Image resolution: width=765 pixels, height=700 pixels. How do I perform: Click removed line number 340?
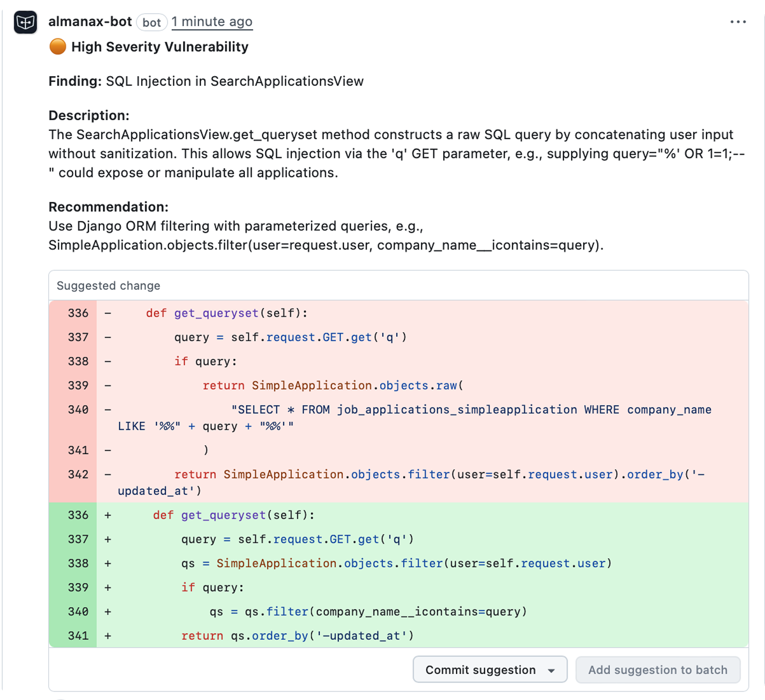(x=78, y=410)
